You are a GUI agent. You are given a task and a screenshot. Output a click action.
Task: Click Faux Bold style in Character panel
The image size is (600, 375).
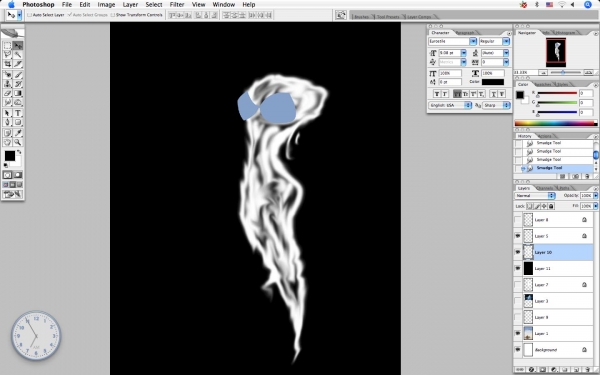pyautogui.click(x=437, y=94)
